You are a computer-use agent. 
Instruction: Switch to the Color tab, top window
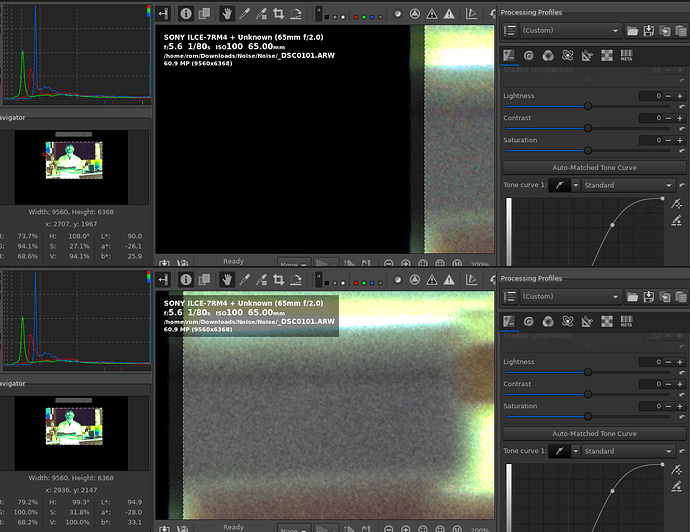[548, 55]
